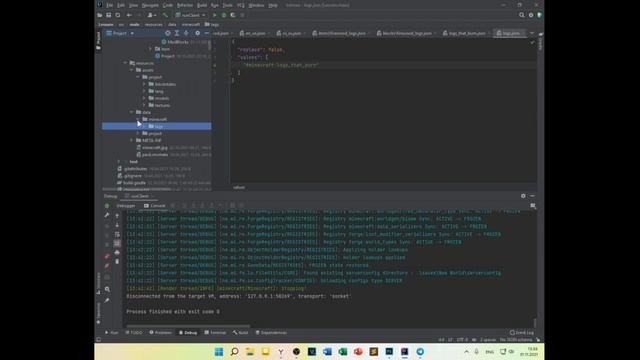Screen dimensions: 640x360
Task: Collapse the assets folder
Action: (132, 70)
